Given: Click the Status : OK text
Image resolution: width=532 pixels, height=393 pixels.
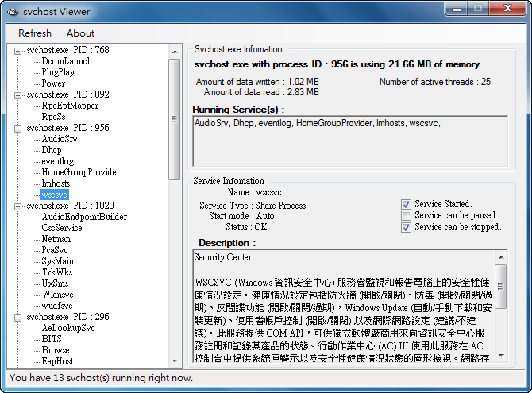Looking at the screenshot, I should 246,227.
